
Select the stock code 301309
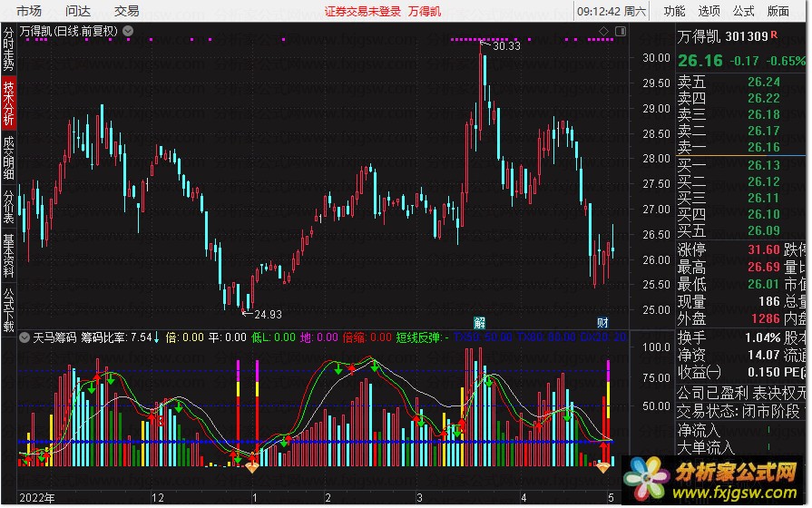[x=747, y=36]
